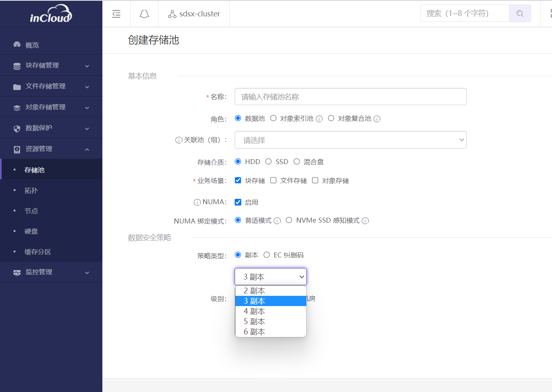Viewport: 552px width, 392px height.
Task: Click the sdsx-cluster name text
Action: point(200,14)
